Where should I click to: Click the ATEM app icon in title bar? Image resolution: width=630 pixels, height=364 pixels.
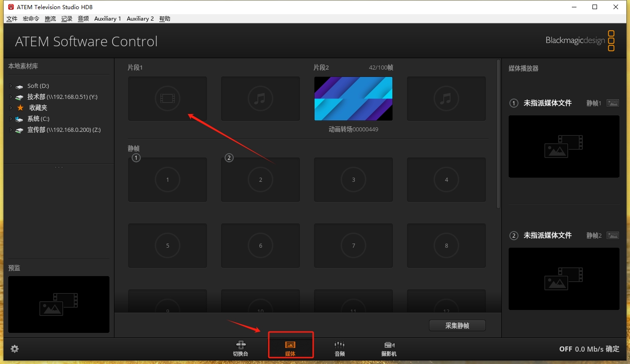tap(11, 7)
